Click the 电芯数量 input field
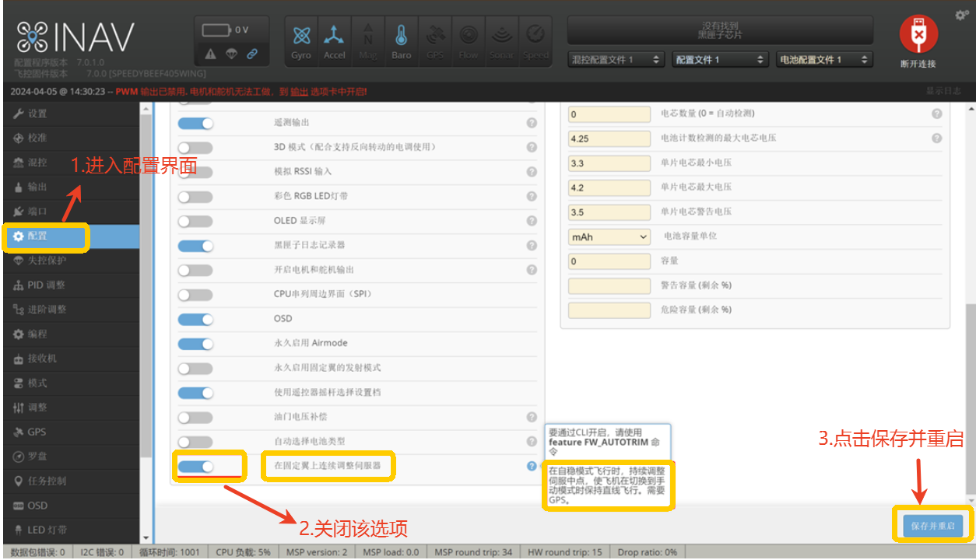Viewport: 976px width, 560px height. point(609,114)
